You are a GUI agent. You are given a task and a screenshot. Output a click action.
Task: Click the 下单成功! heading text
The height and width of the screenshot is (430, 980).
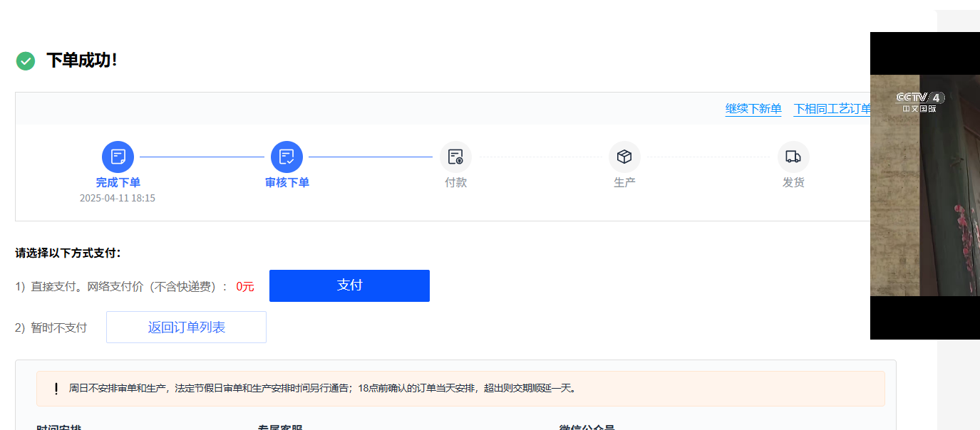tap(82, 61)
